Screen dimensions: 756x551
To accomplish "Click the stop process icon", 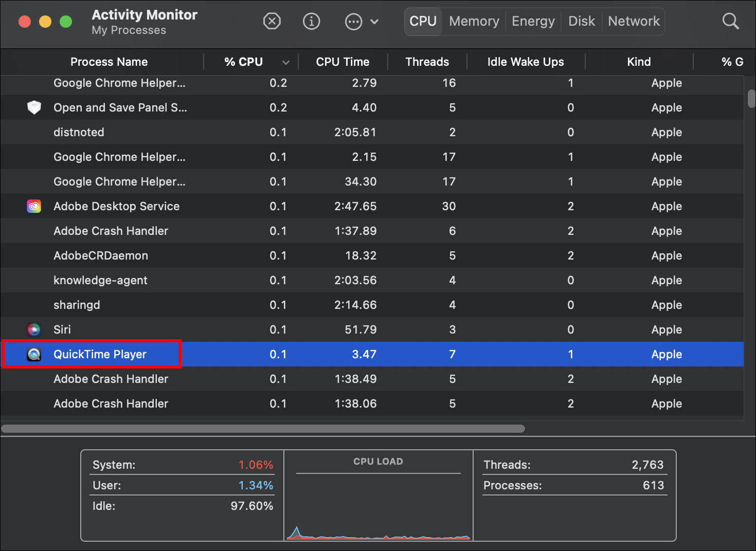I will [272, 21].
